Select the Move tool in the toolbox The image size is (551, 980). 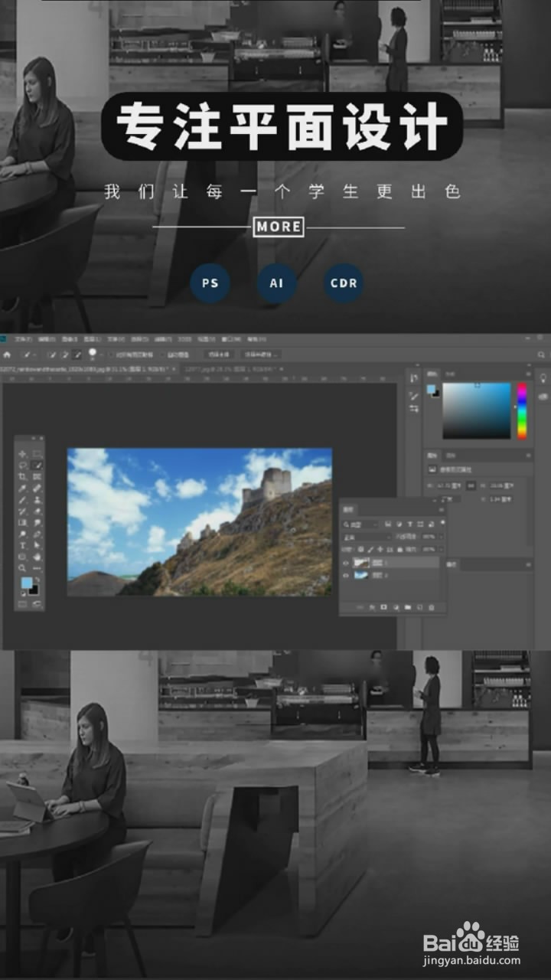coord(22,454)
